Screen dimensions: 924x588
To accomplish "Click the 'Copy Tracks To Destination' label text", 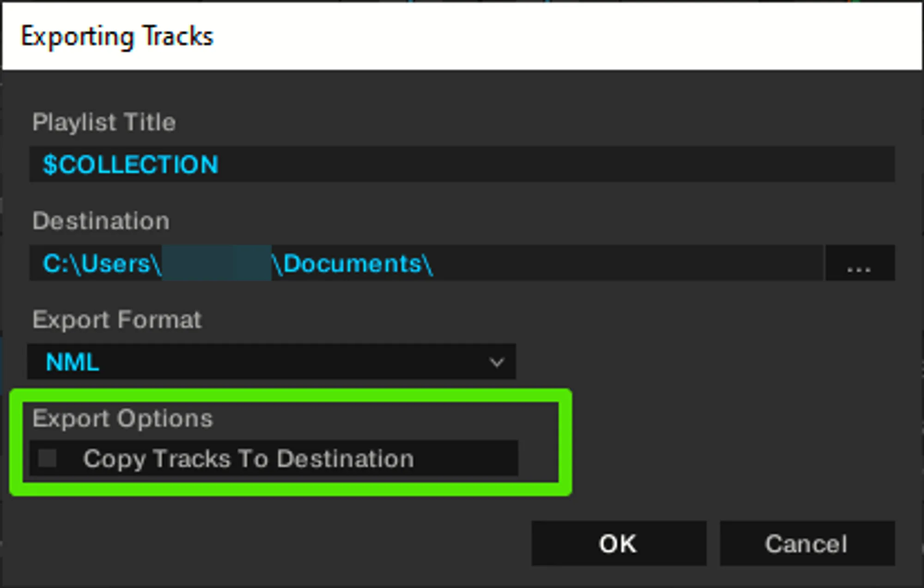I will click(249, 459).
